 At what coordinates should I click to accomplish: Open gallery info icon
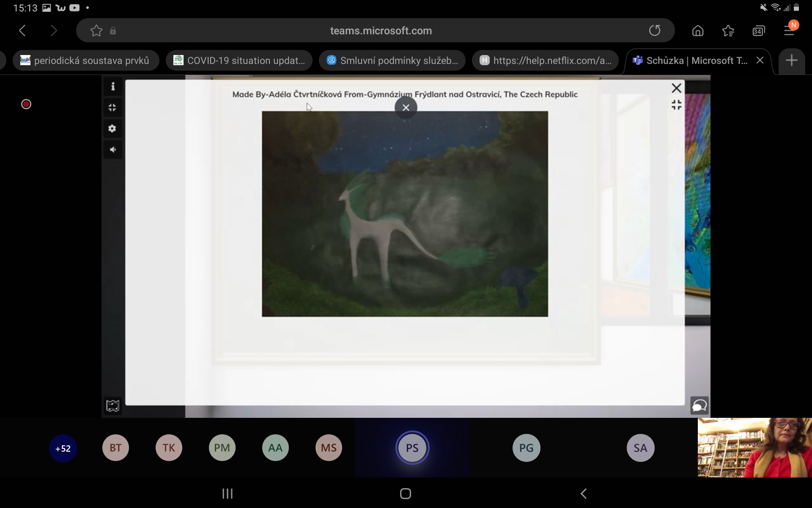point(112,86)
